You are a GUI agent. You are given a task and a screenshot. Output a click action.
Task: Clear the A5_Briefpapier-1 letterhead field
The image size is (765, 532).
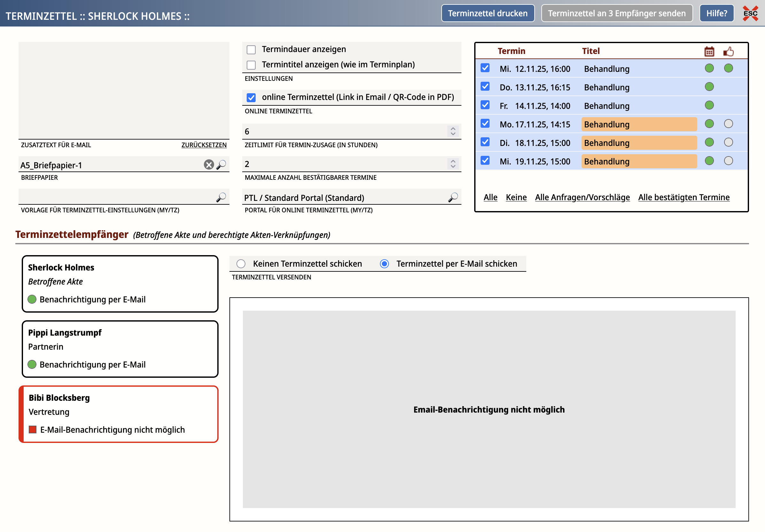click(209, 164)
